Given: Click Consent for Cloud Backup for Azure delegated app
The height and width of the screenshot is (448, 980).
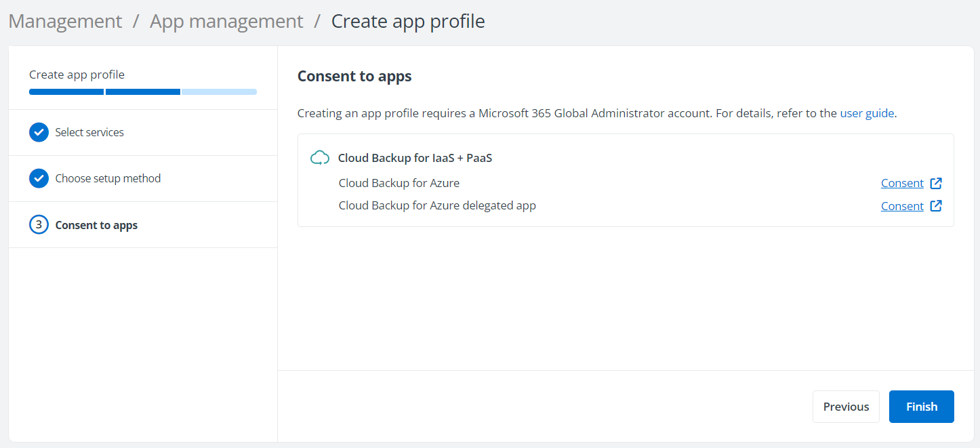Looking at the screenshot, I should point(902,205).
